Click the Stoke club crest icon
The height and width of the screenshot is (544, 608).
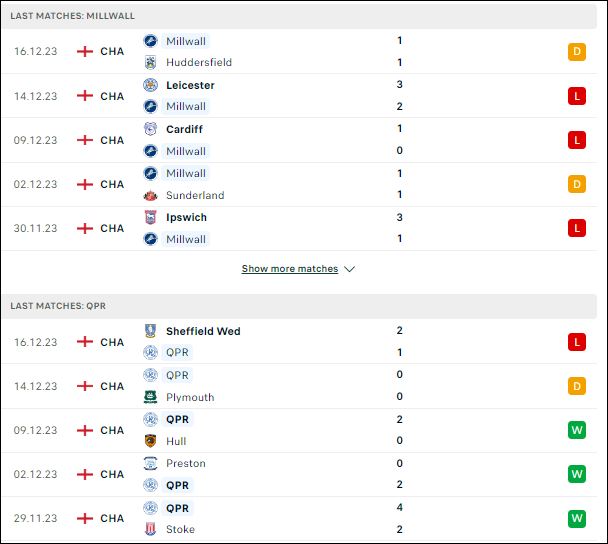(150, 529)
